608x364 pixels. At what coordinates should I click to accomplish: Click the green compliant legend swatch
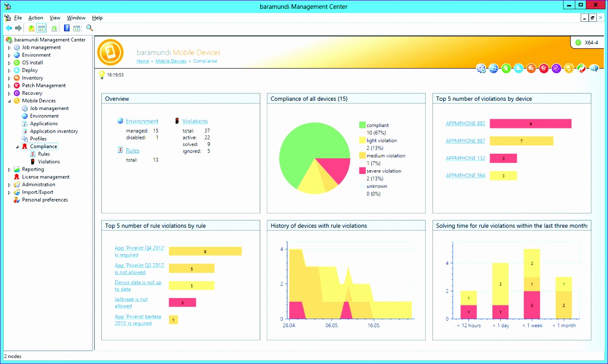click(362, 125)
